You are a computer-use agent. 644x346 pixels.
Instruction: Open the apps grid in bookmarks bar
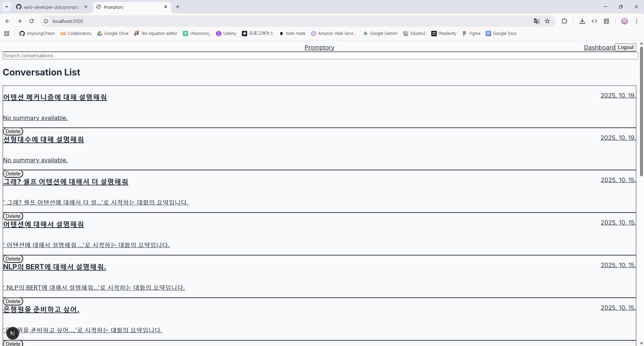(7, 34)
